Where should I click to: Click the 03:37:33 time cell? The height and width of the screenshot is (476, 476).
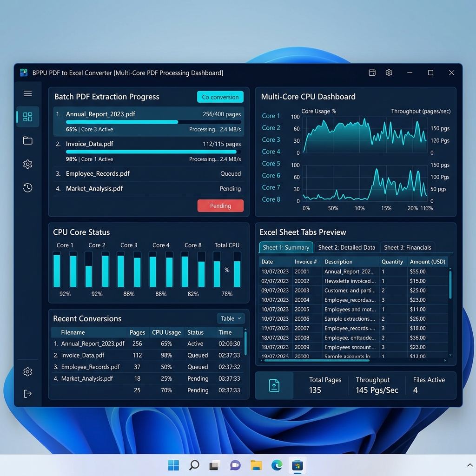tap(229, 378)
